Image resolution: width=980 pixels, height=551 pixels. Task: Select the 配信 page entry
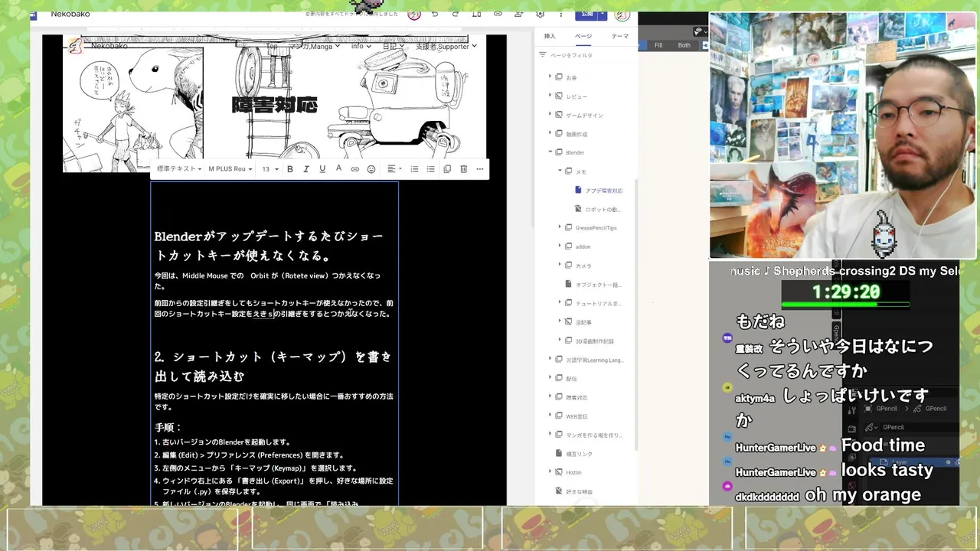571,379
